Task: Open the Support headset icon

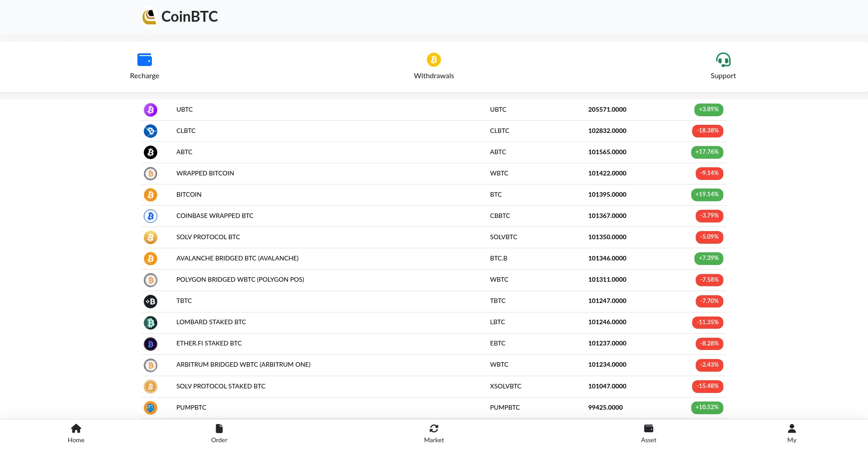Action: click(x=723, y=60)
